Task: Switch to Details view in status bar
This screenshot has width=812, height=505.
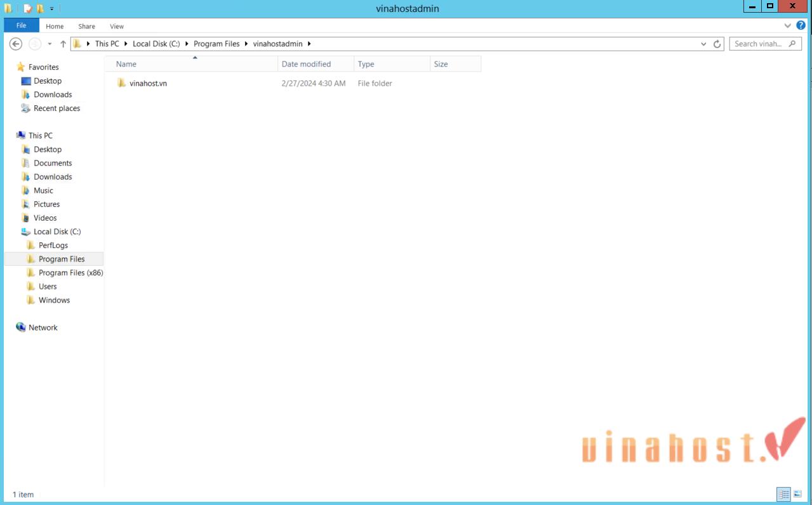Action: (x=784, y=494)
